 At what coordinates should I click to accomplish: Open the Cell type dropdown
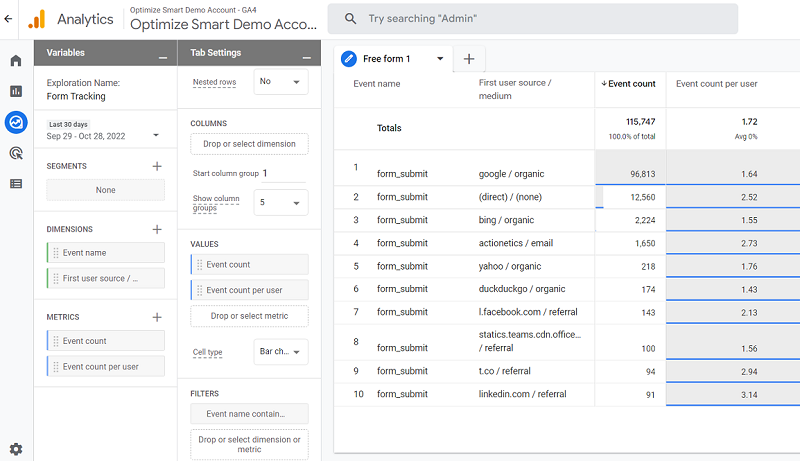[281, 352]
